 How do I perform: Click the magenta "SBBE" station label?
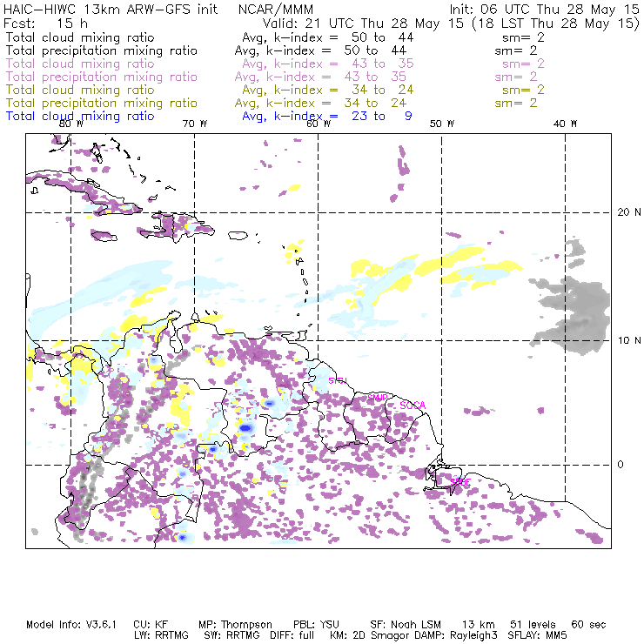[x=460, y=482]
